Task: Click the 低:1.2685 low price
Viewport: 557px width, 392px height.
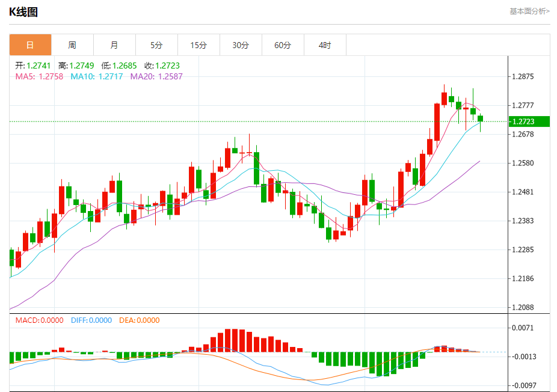Action: coord(119,66)
